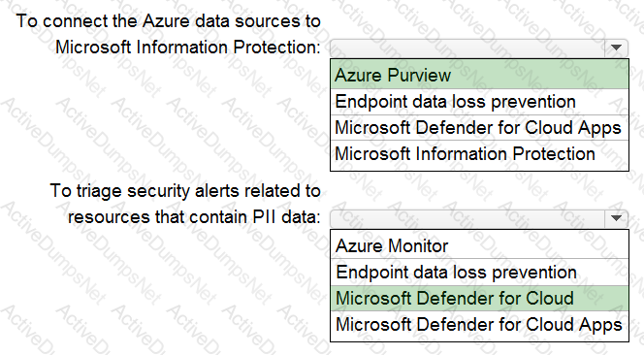
Task: Pick Microsoft Defender for Cloud Apps in second list
Action: click(479, 325)
